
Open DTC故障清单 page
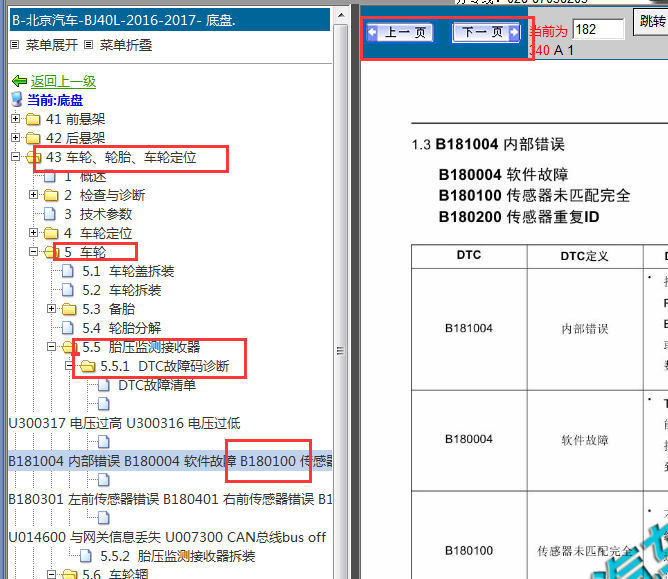(x=157, y=385)
